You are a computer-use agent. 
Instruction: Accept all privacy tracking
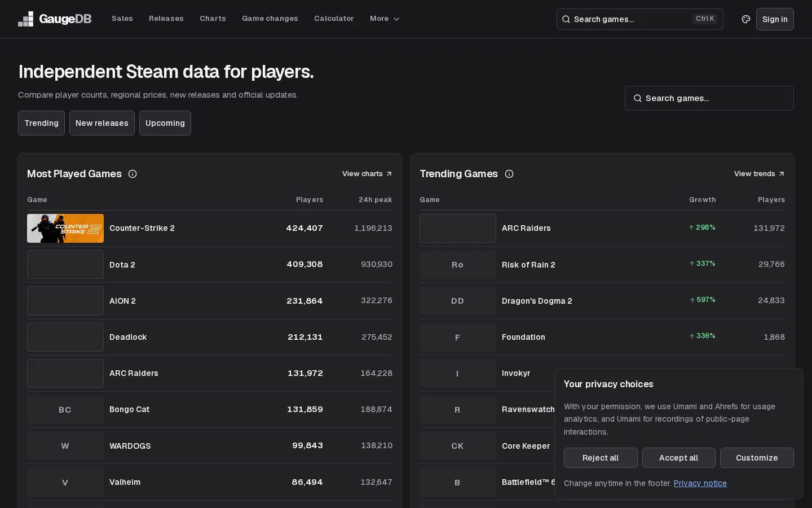pyautogui.click(x=679, y=458)
